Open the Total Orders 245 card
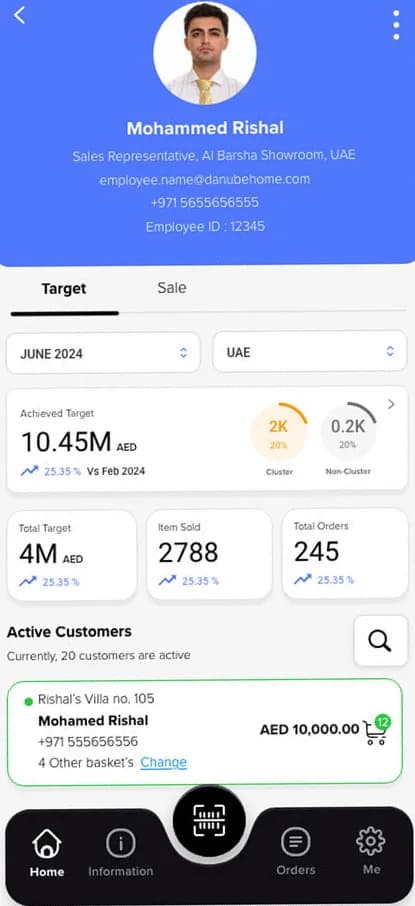This screenshot has height=906, width=415. (345, 553)
